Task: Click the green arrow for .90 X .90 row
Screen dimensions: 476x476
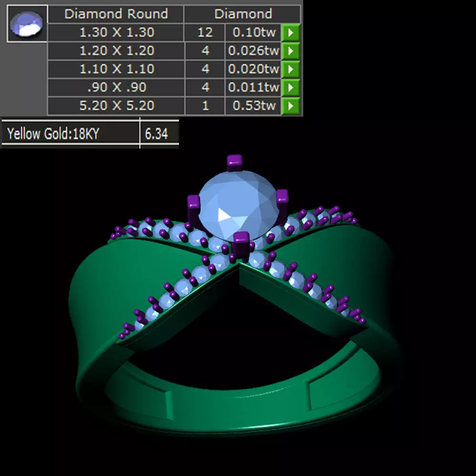Action: pos(290,88)
